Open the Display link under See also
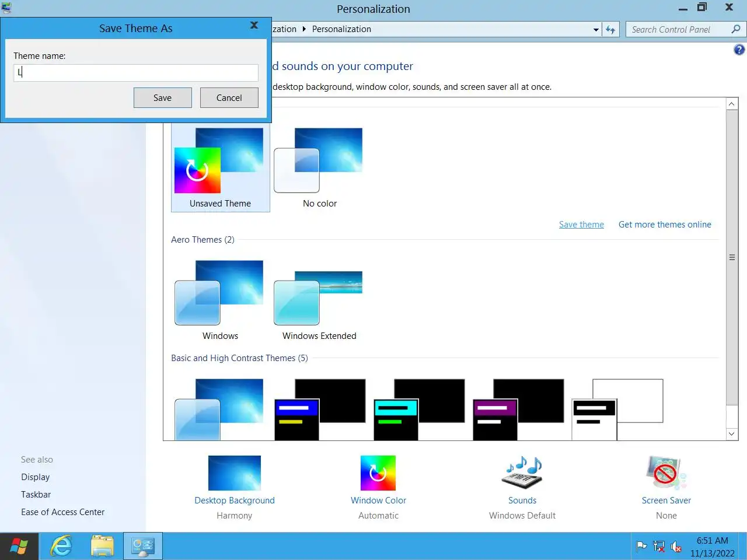This screenshot has height=560, width=747. click(x=36, y=477)
